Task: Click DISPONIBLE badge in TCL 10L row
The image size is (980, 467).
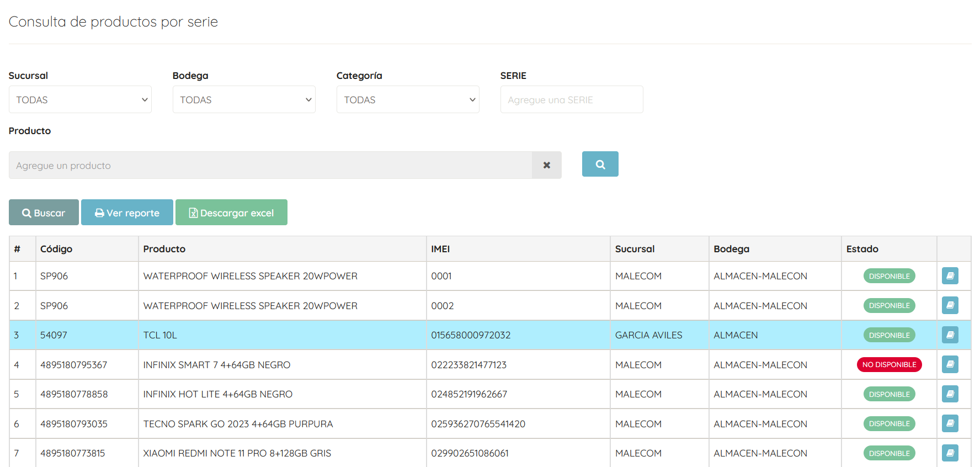Action: click(889, 335)
